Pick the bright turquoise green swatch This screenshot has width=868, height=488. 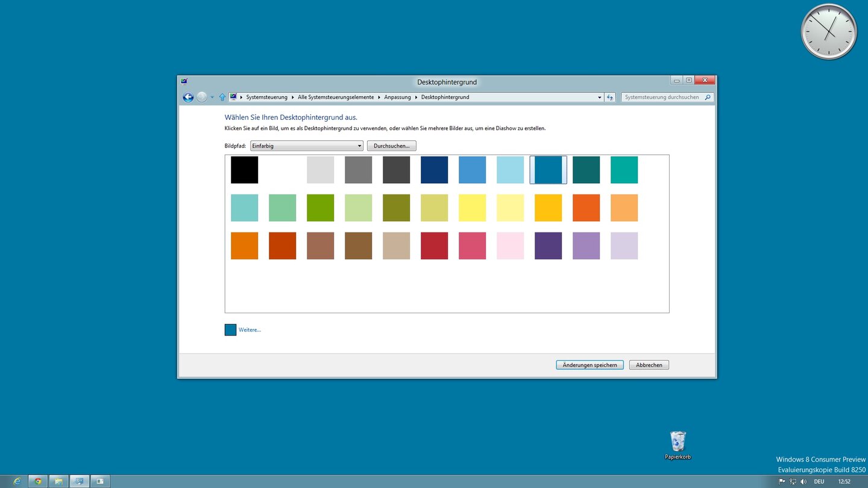pyautogui.click(x=624, y=170)
